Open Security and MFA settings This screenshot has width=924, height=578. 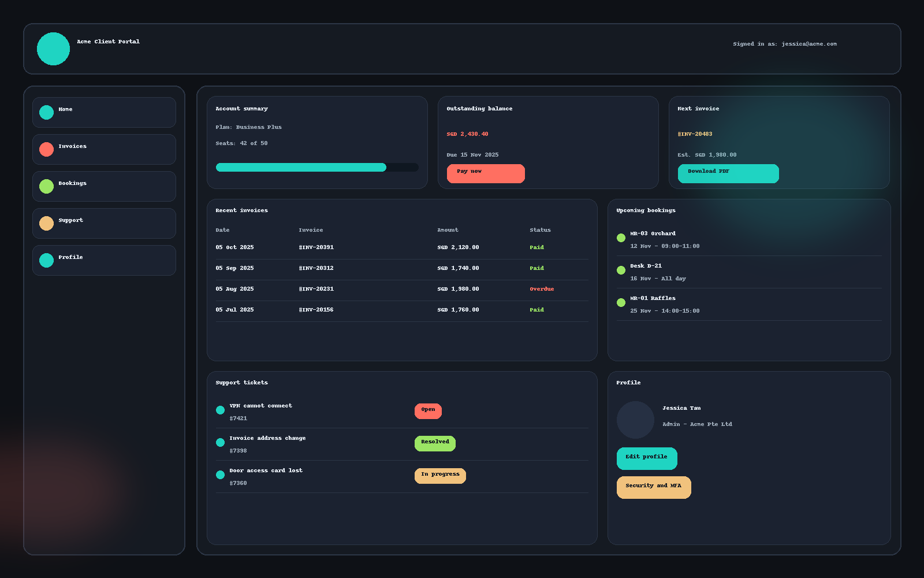coord(653,487)
